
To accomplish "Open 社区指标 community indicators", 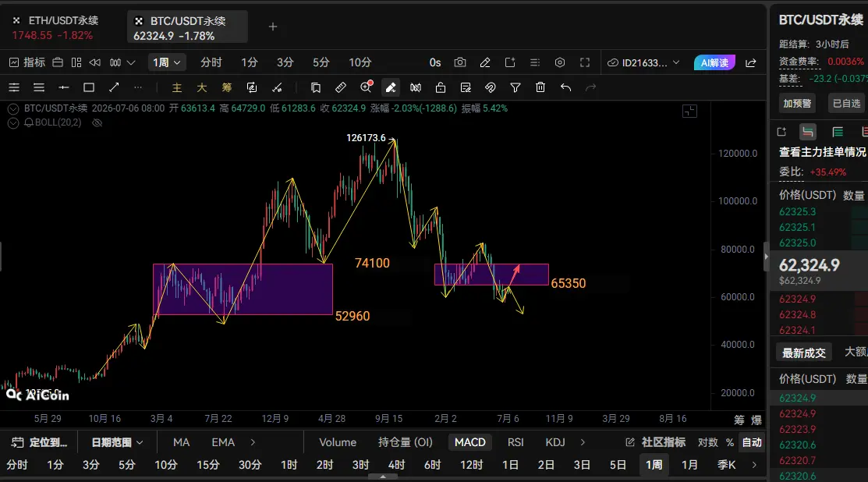I will coord(655,442).
